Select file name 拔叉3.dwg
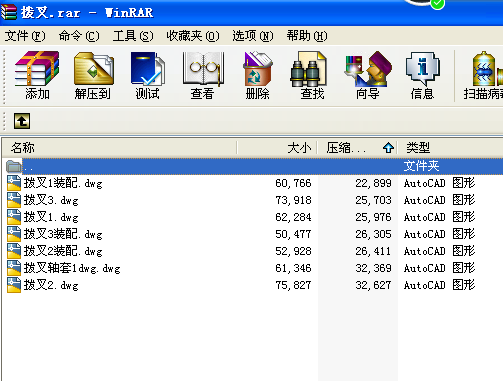The height and width of the screenshot is (381, 503). 51,200
